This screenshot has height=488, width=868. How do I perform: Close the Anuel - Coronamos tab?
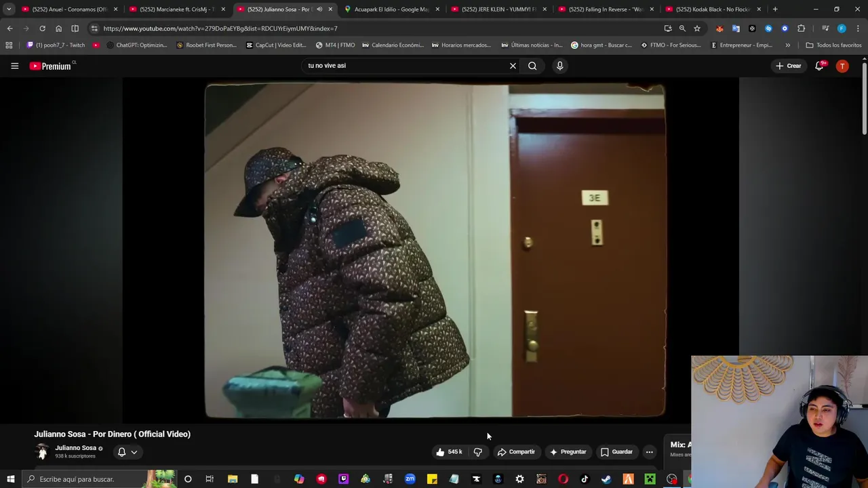point(116,9)
